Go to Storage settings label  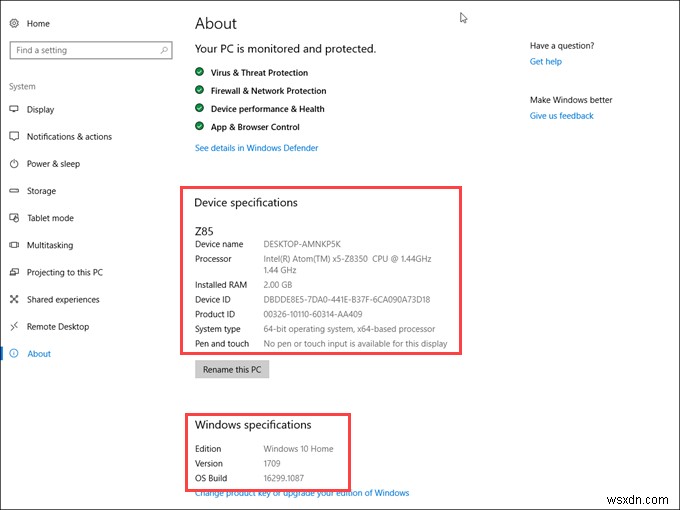pyautogui.click(x=41, y=191)
